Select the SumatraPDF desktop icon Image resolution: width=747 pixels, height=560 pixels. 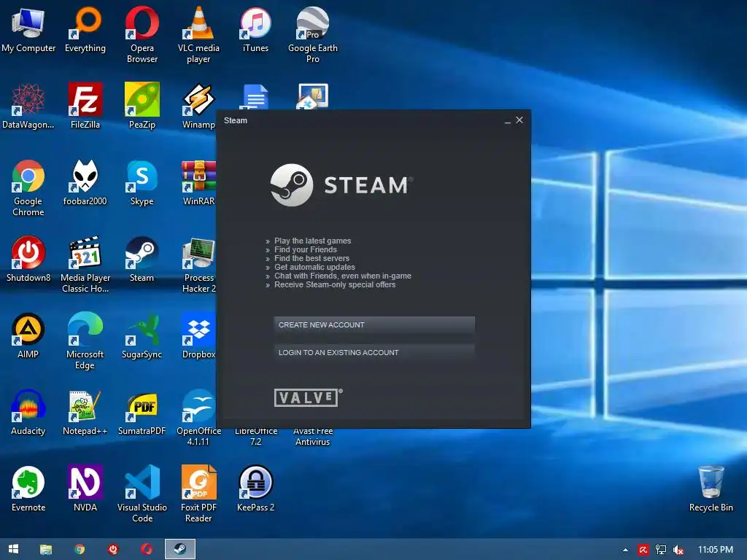[x=142, y=413]
